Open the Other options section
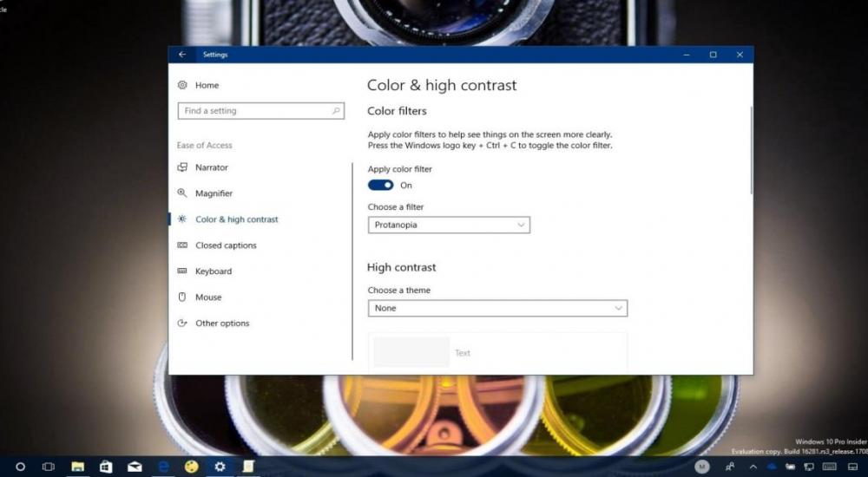Viewport: 868px width, 477px height. (x=222, y=323)
